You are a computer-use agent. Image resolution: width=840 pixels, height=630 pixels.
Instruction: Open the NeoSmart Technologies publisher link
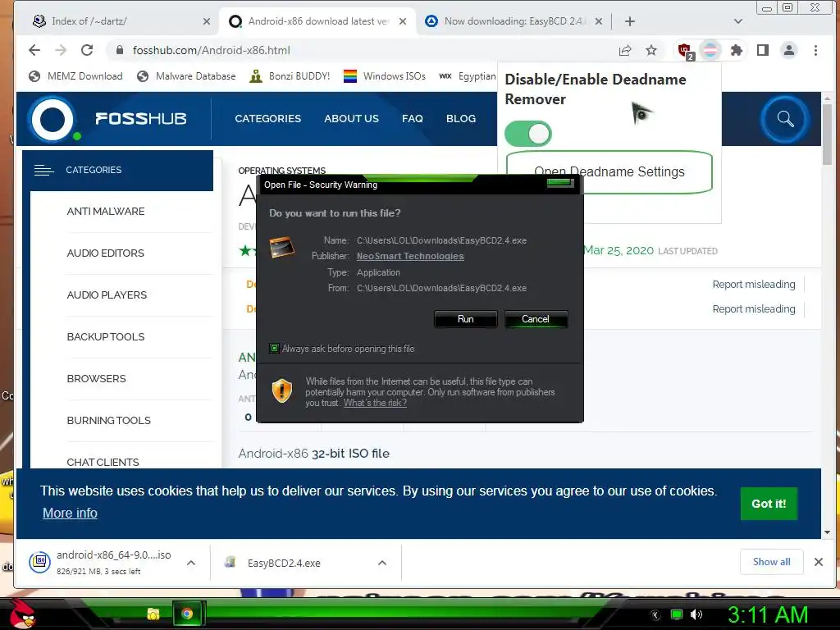(410, 256)
